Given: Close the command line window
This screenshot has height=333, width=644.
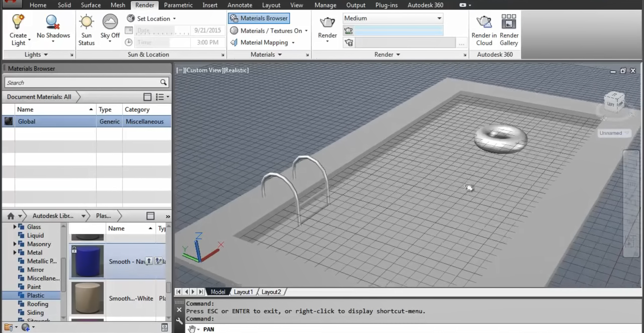Looking at the screenshot, I should coord(179,310).
